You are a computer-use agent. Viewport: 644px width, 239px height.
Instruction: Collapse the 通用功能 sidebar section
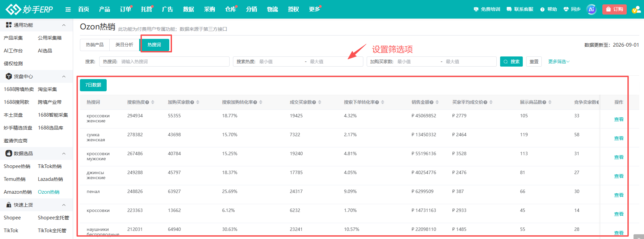click(x=64, y=25)
